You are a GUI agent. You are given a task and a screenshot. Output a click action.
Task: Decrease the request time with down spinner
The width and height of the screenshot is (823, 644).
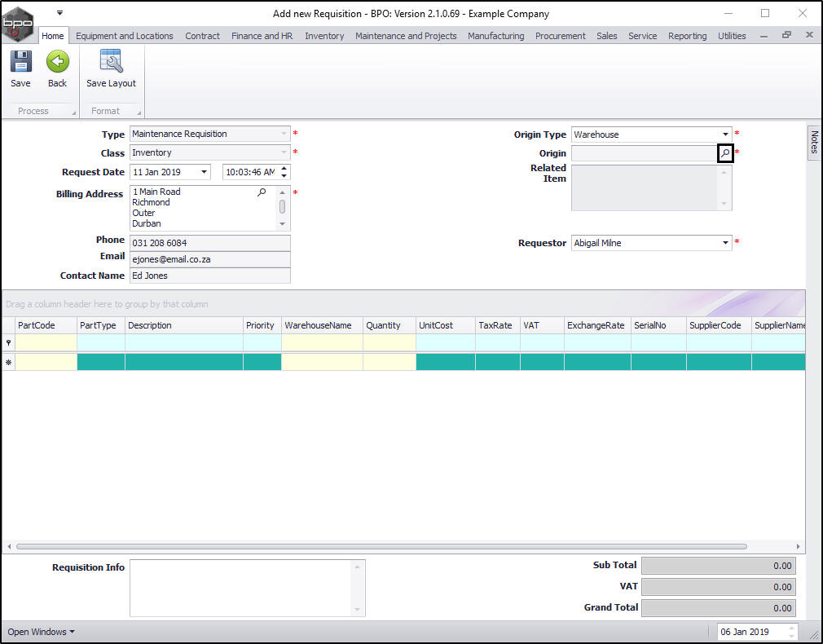pos(284,175)
